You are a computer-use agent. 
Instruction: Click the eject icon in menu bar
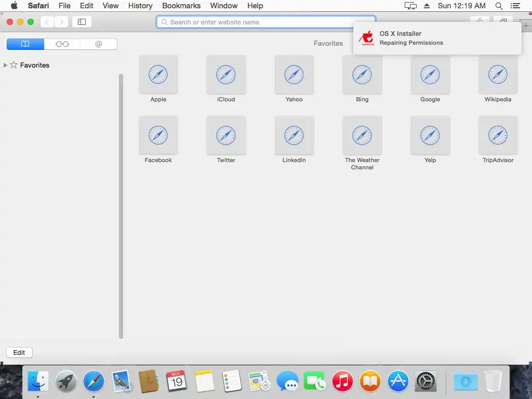pos(427,6)
